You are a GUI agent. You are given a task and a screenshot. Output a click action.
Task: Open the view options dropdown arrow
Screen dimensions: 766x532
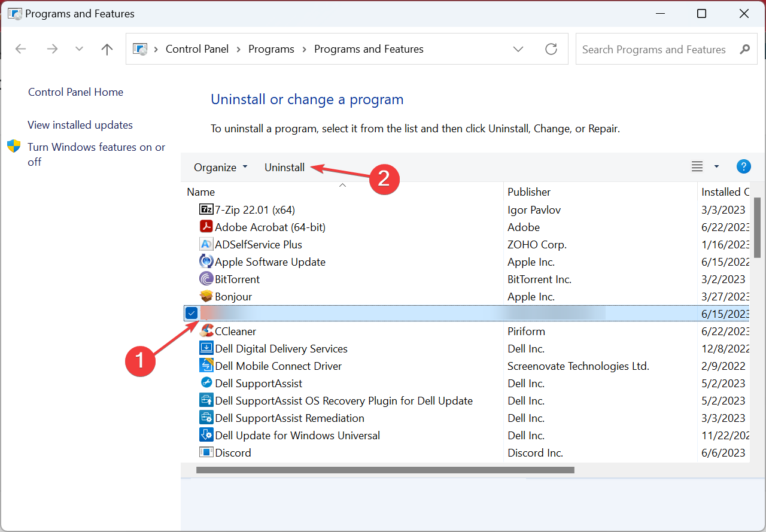click(716, 167)
